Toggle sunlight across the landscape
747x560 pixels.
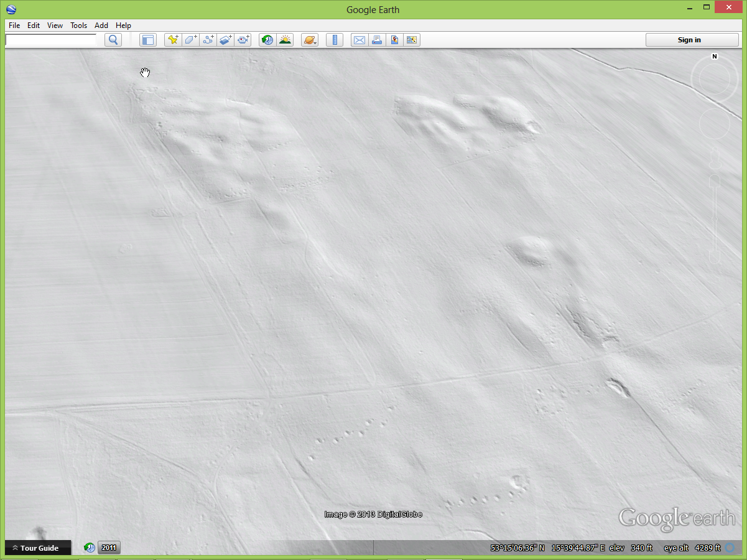285,40
